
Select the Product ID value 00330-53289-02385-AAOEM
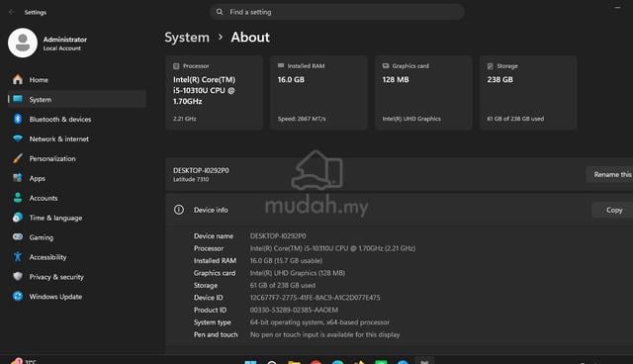coord(294,310)
